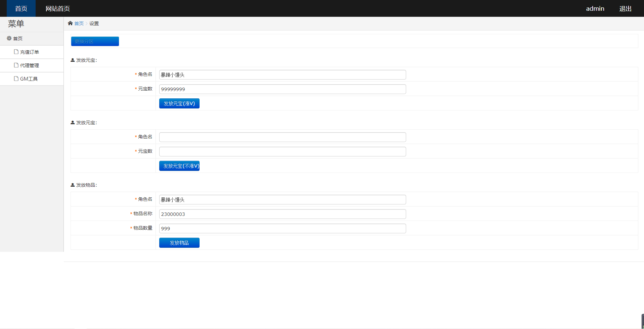Click the empty 元宝数 input field
644x329 pixels.
[x=282, y=151]
